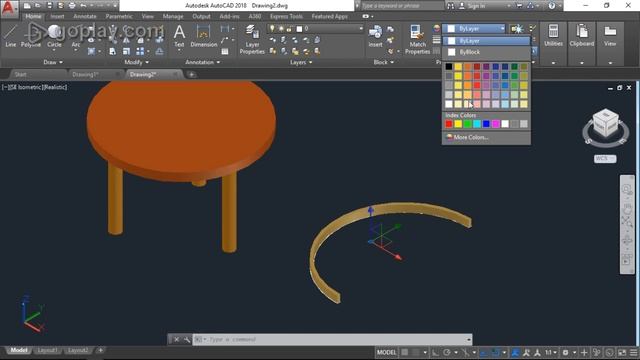Click the customization icon on the command line
640x360 pixels.
pyautogui.click(x=187, y=339)
